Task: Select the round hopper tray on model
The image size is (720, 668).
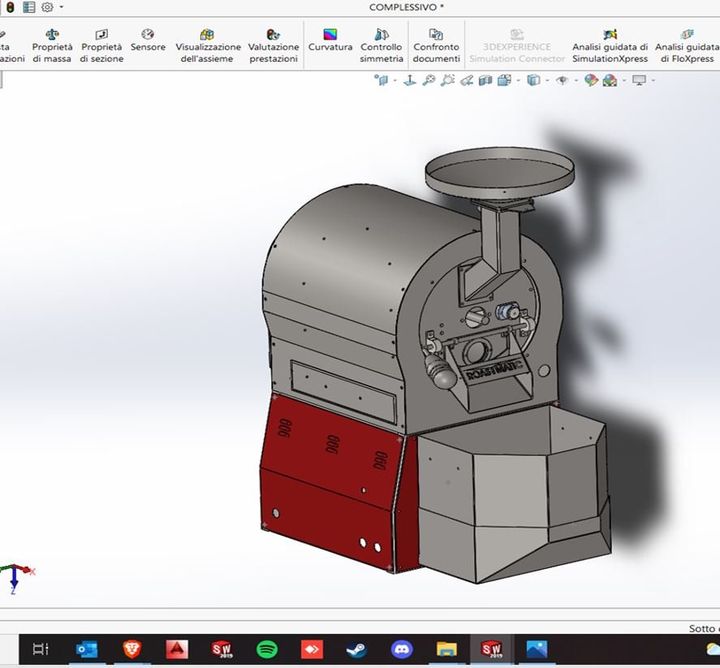Action: [x=500, y=172]
